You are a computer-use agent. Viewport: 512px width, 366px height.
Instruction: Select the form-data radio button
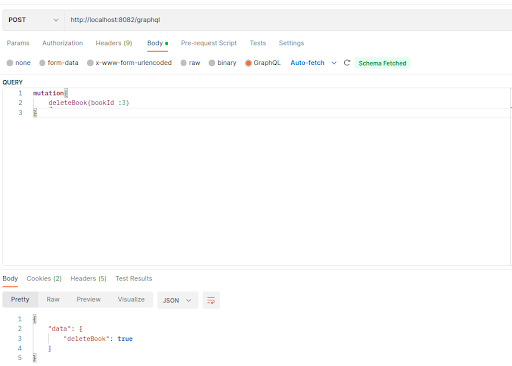(x=42, y=63)
